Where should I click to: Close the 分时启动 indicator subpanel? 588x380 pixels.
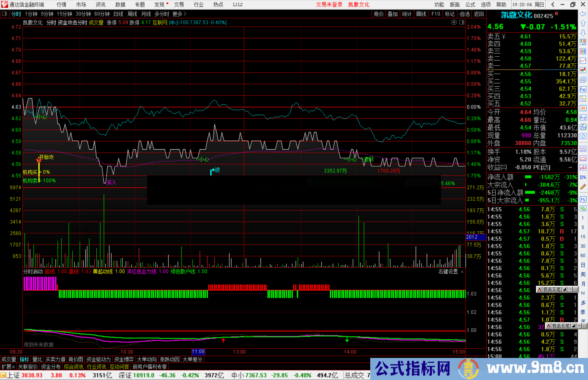[462, 272]
